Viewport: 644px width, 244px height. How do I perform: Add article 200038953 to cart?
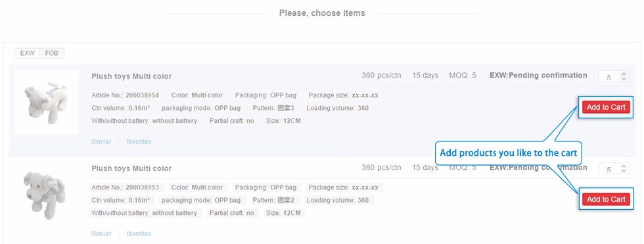[x=606, y=199]
